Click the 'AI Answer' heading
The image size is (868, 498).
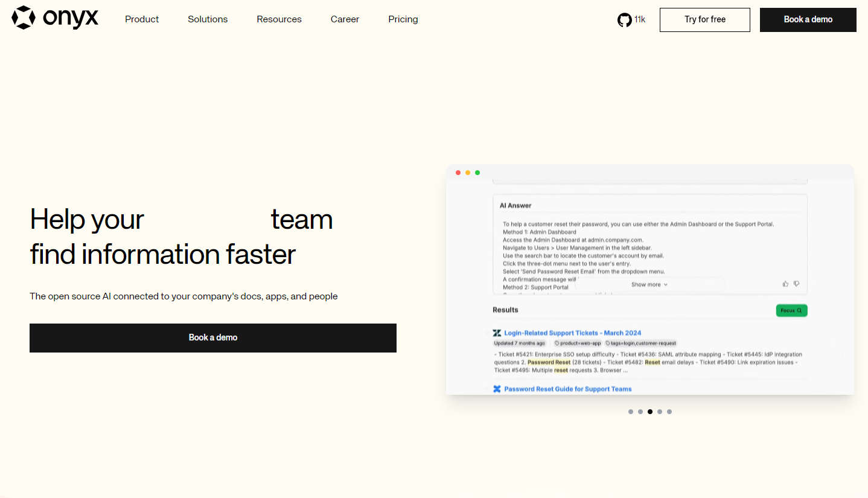[x=515, y=205]
